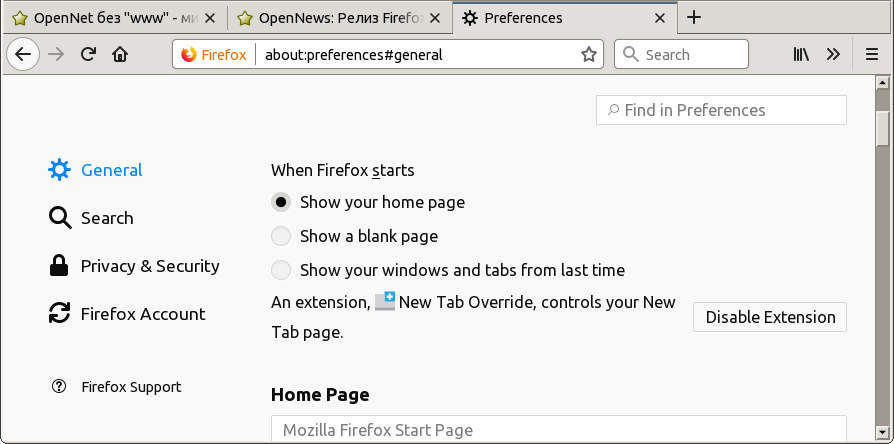This screenshot has height=444, width=894.
Task: Expand the toolbar overflow chevron
Action: coord(833,55)
